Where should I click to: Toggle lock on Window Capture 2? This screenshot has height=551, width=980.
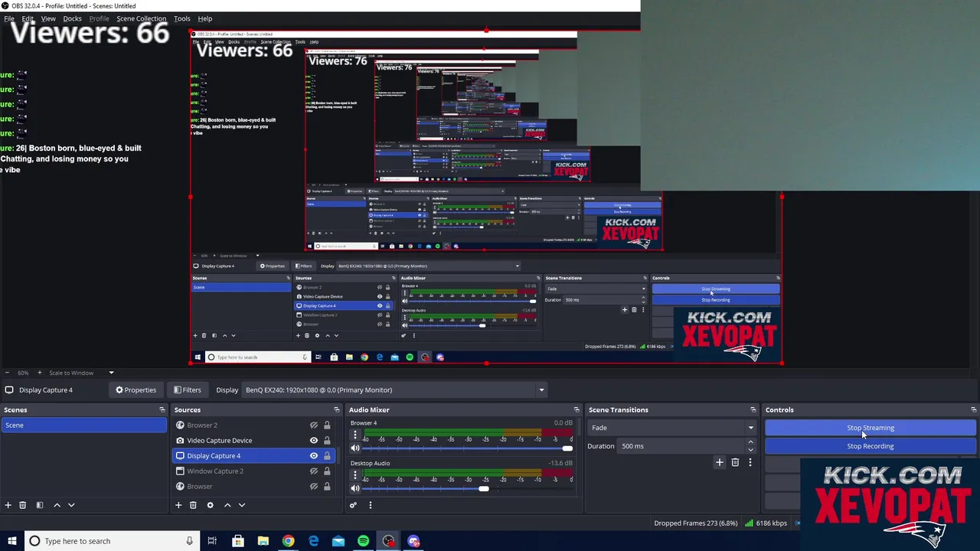pos(327,471)
